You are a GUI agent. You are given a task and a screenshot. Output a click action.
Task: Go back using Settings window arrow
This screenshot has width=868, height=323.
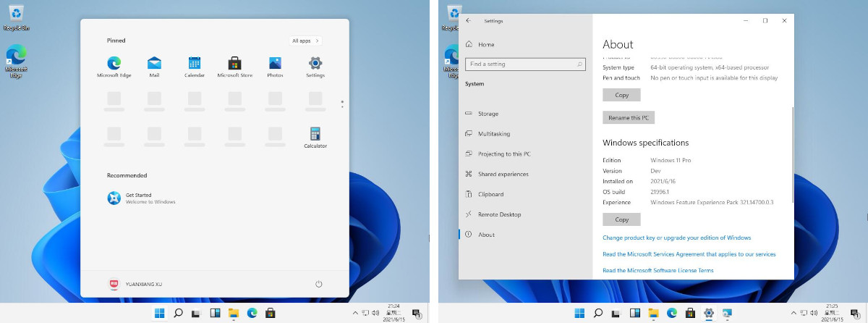click(x=469, y=21)
